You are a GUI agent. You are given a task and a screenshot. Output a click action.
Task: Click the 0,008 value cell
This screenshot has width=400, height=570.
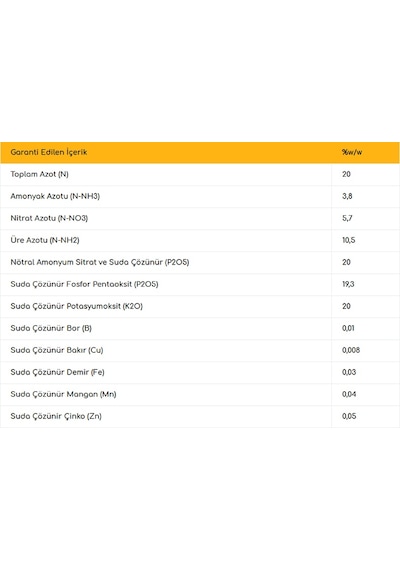(365, 350)
